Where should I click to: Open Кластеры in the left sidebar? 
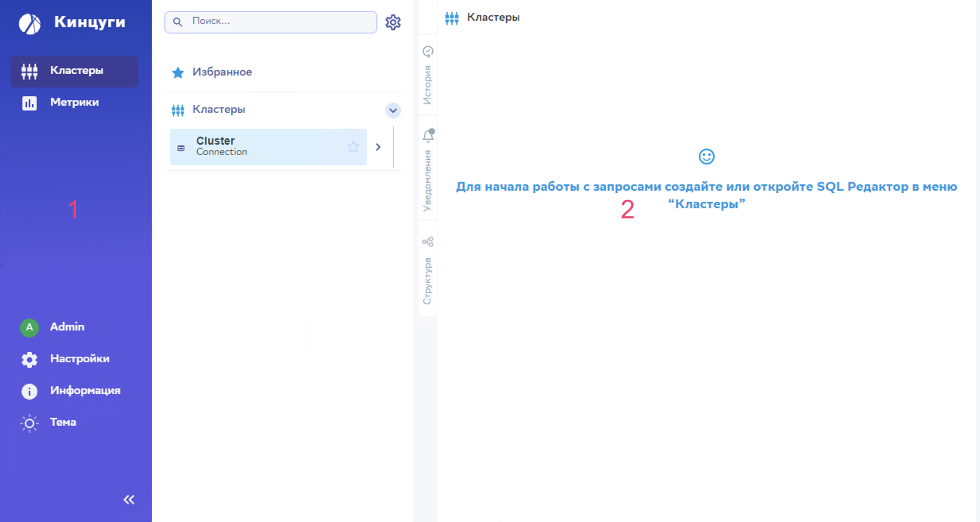tap(74, 71)
